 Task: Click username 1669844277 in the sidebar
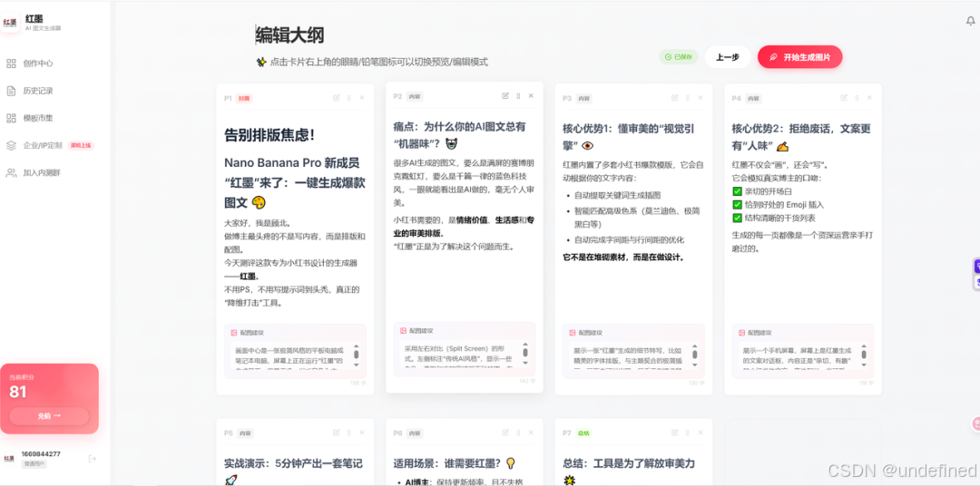tap(41, 454)
